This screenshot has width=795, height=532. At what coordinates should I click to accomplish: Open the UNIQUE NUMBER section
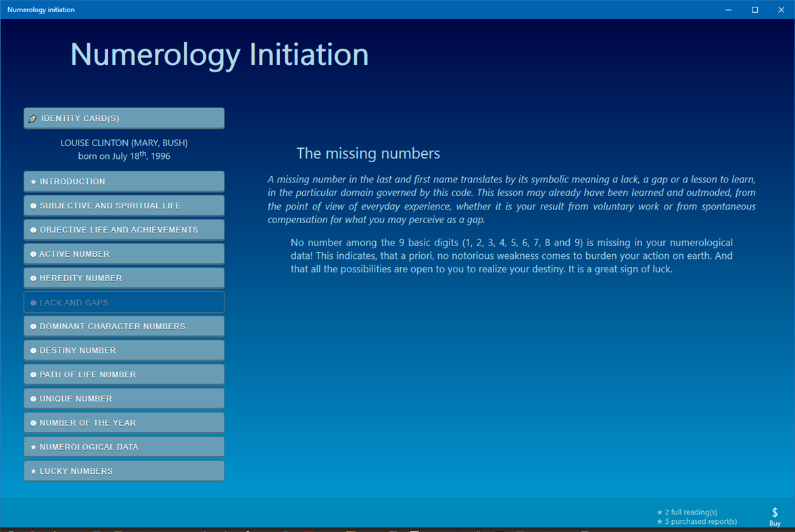[124, 398]
